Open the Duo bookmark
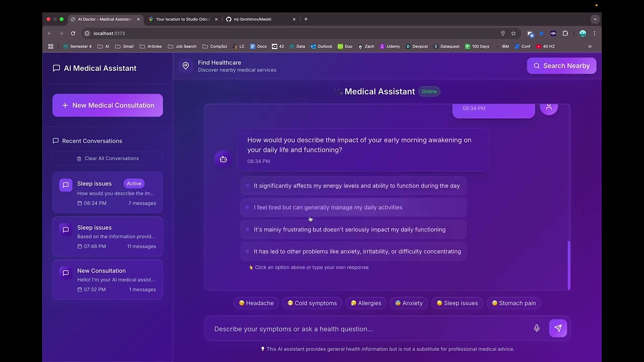The width and height of the screenshot is (644, 362). [345, 46]
